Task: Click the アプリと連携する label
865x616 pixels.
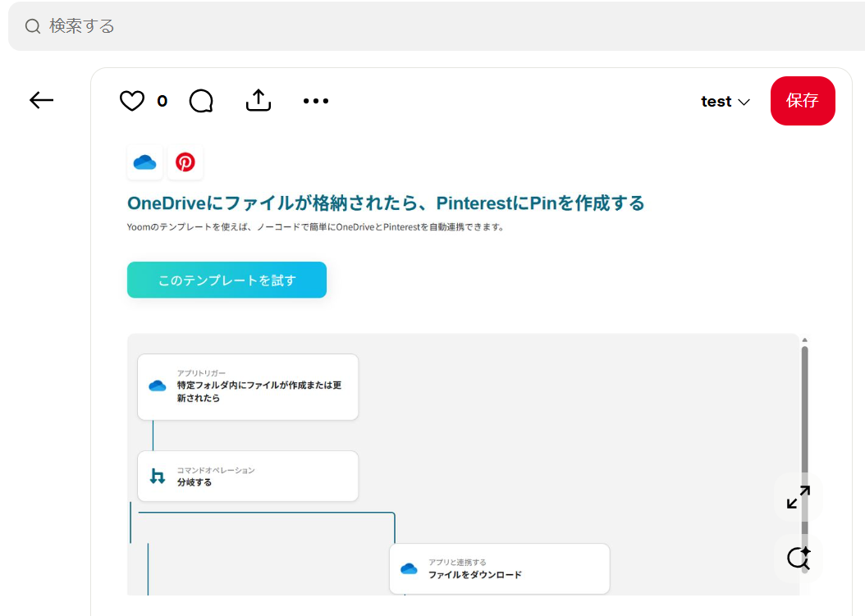Action: (457, 563)
